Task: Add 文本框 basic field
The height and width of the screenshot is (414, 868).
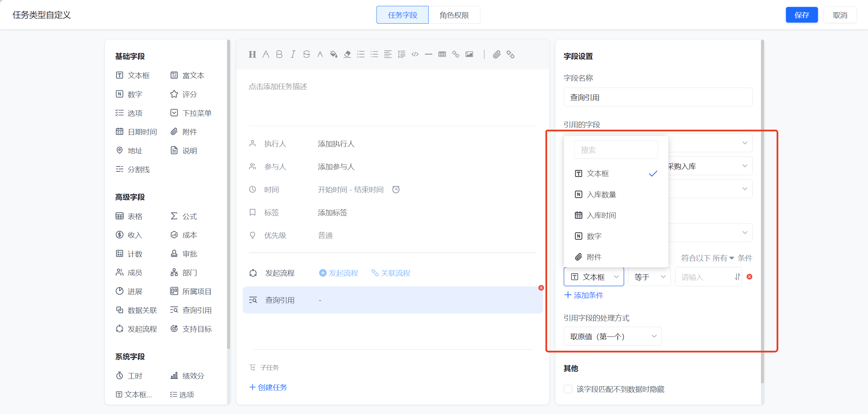Action: pos(133,75)
